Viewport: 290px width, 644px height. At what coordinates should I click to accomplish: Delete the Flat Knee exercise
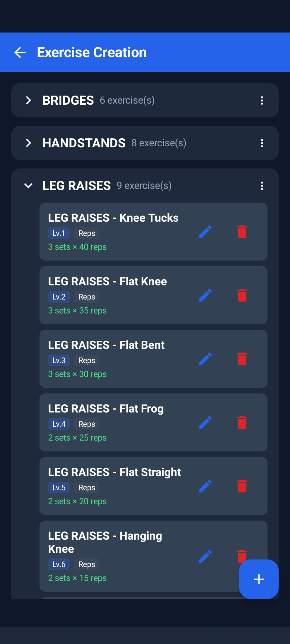(x=242, y=296)
